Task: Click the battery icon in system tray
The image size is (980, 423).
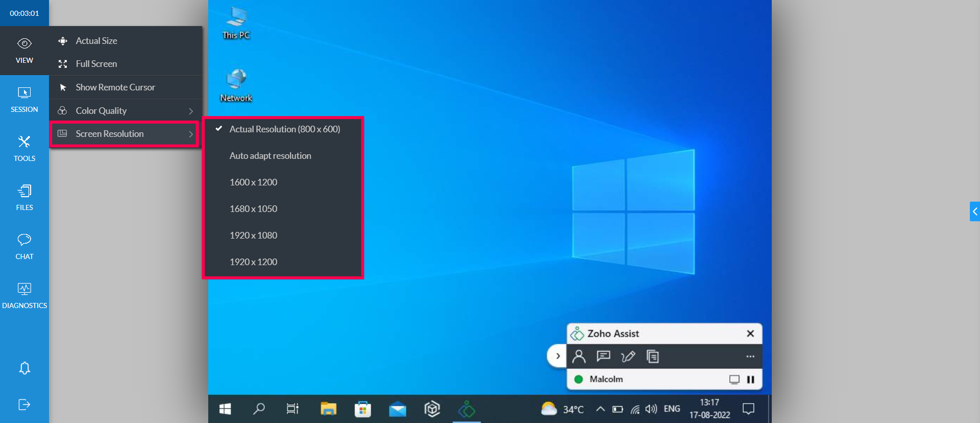Action: coord(618,409)
